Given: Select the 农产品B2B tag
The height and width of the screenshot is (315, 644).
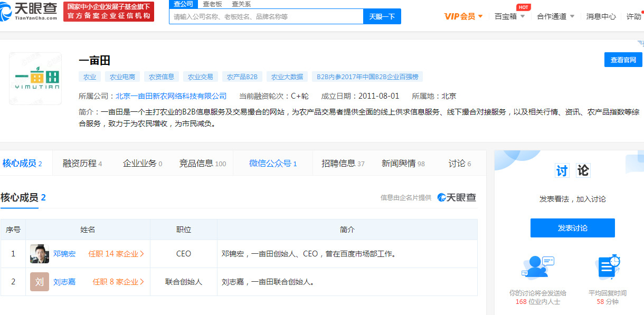Looking at the screenshot, I should click(x=242, y=77).
